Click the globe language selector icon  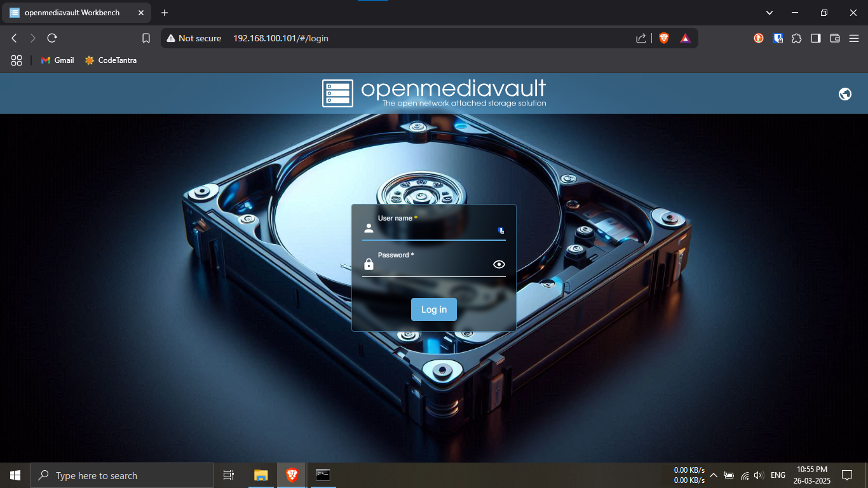[844, 94]
